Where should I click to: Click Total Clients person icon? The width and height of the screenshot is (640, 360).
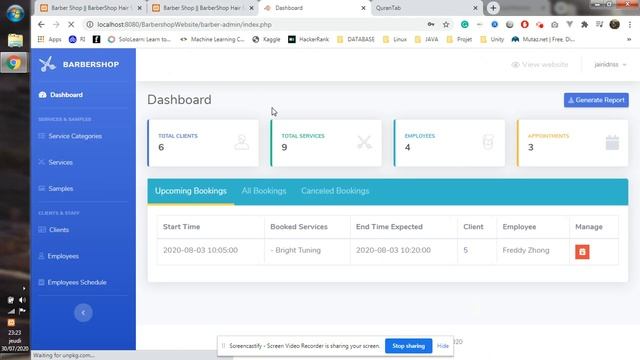(242, 142)
